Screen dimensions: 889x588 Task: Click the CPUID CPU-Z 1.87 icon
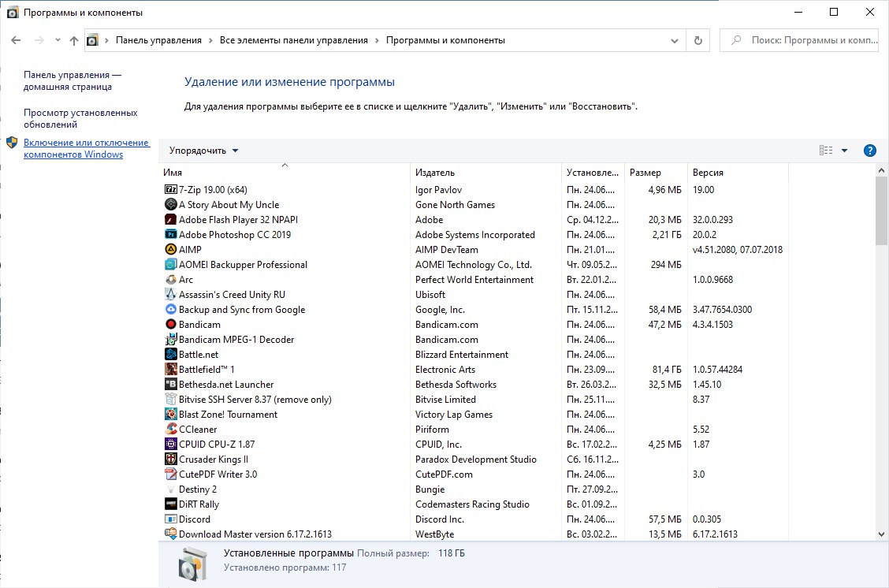[171, 444]
